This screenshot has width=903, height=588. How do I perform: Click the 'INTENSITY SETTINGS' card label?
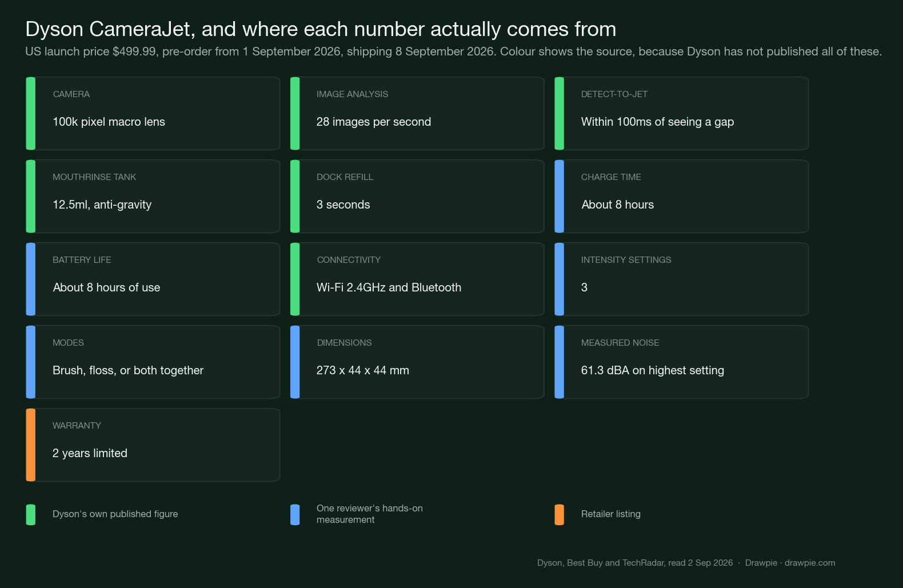click(x=626, y=260)
